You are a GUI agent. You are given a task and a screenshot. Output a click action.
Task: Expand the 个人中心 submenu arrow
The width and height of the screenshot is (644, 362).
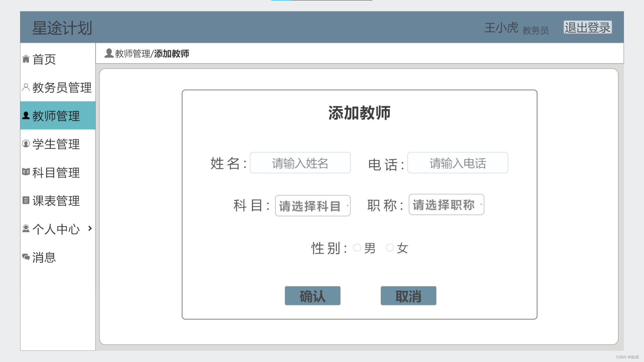click(x=90, y=228)
